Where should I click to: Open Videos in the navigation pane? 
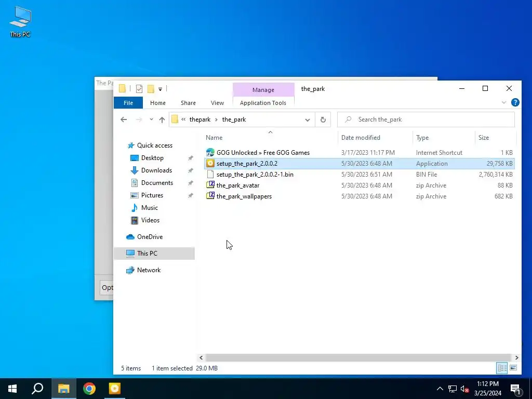pos(150,220)
